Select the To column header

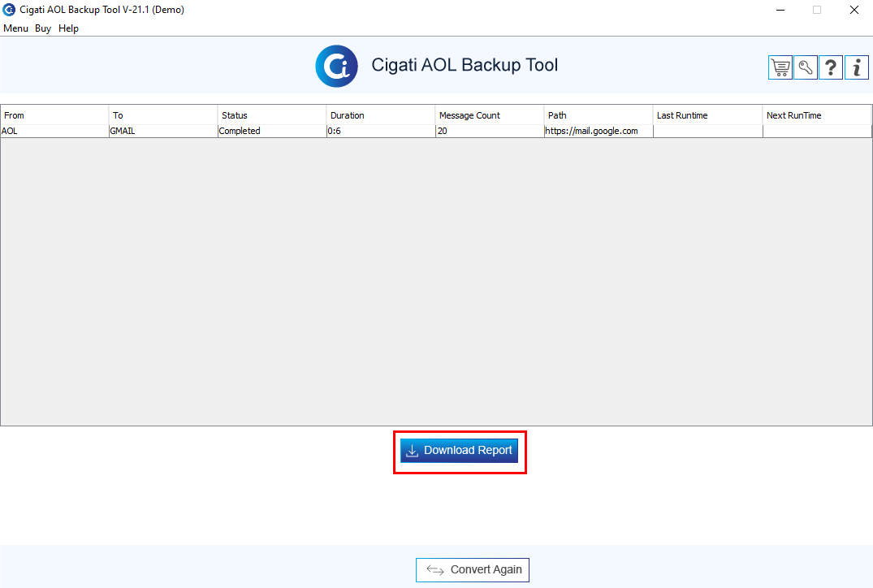163,115
